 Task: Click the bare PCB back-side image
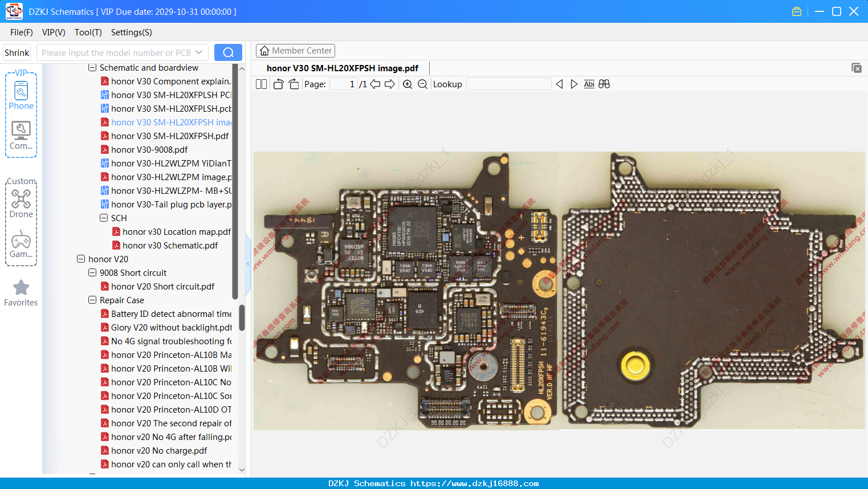(x=713, y=291)
